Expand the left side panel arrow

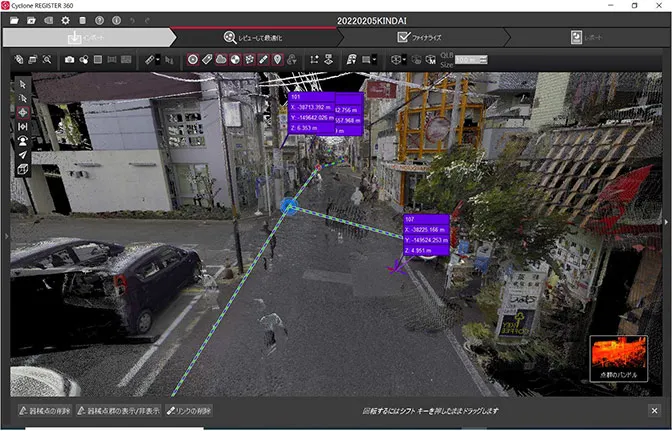tap(6, 236)
